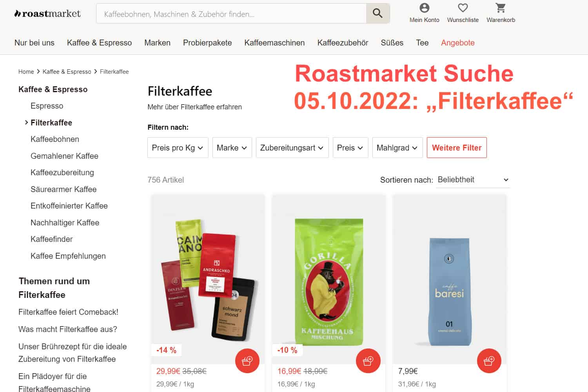Viewport: 588px width, 392px height.
Task: Expand the Marke filter dropdown
Action: (232, 148)
